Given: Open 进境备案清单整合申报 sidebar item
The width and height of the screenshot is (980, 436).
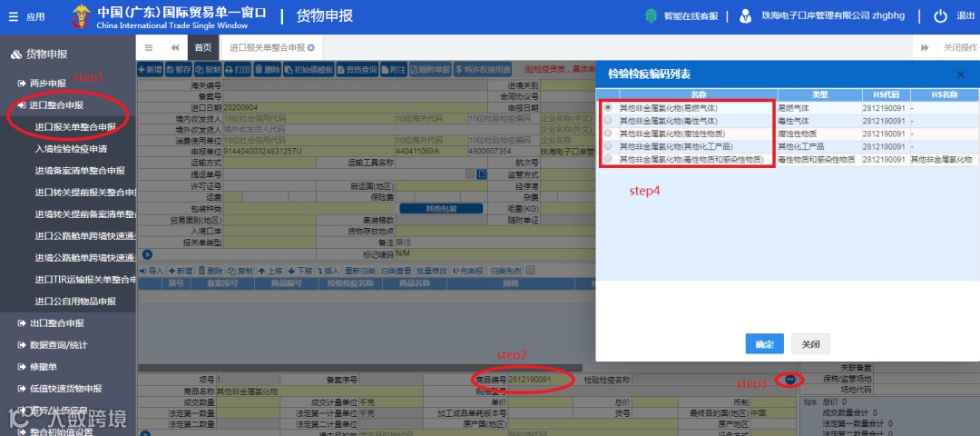Looking at the screenshot, I should [x=80, y=170].
